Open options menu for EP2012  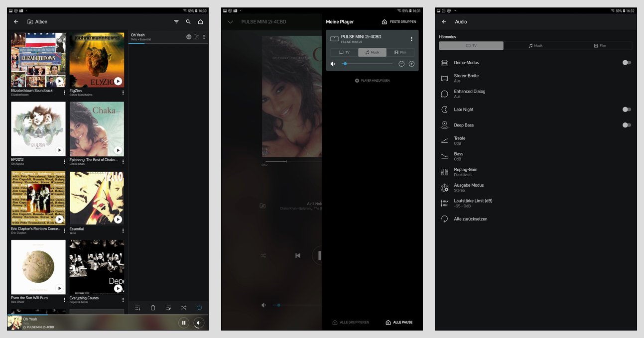tap(64, 162)
